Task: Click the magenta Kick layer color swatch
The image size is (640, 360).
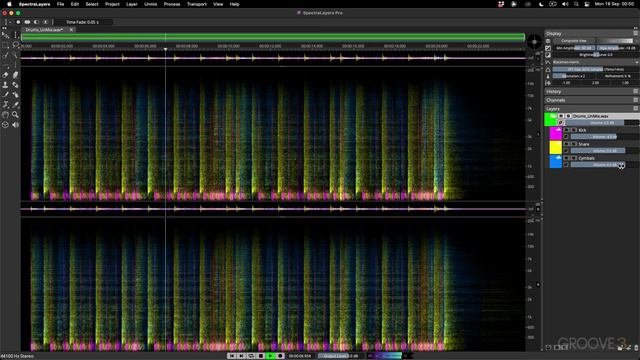Action: [556, 133]
